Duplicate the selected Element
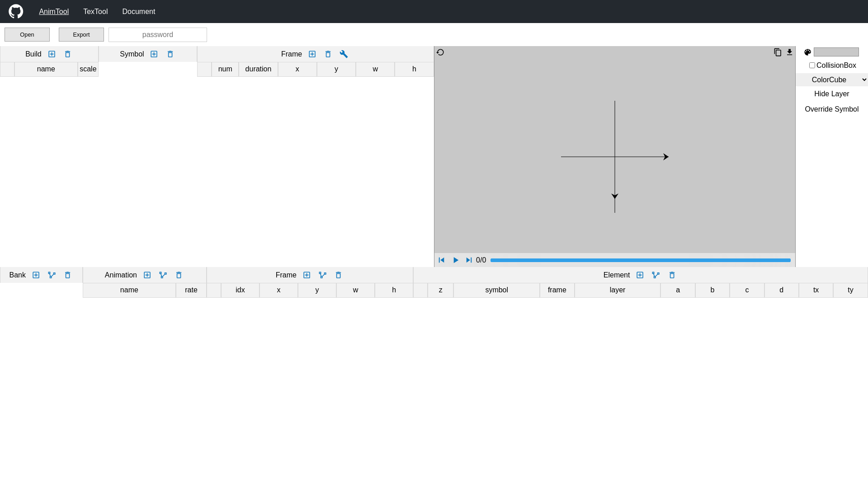The width and height of the screenshot is (868, 488). click(x=656, y=275)
